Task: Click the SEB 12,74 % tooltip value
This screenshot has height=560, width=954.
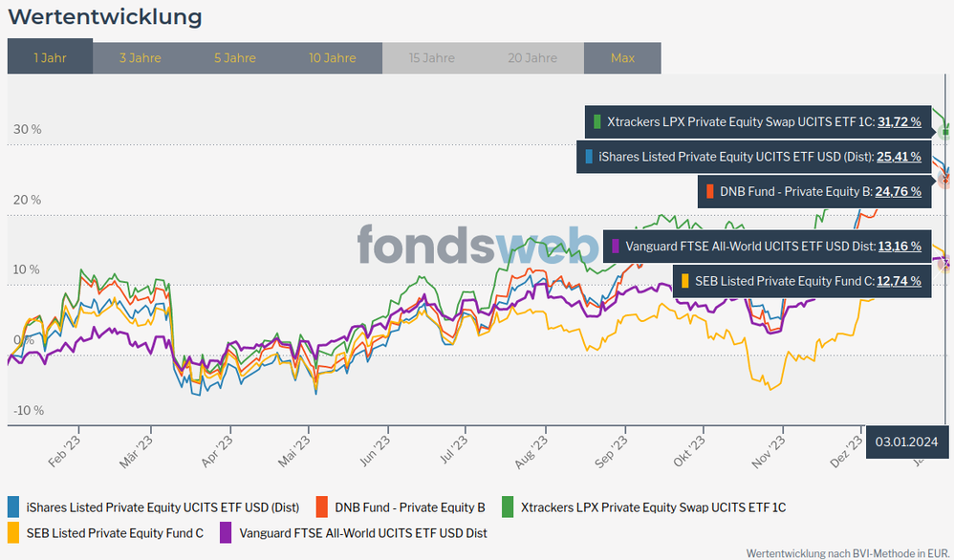Action: pos(899,281)
